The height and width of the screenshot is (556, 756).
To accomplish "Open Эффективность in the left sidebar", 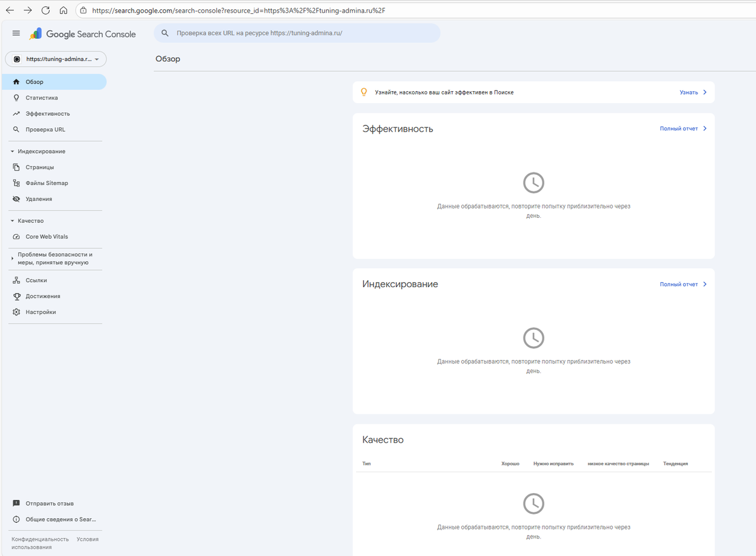I will [47, 114].
